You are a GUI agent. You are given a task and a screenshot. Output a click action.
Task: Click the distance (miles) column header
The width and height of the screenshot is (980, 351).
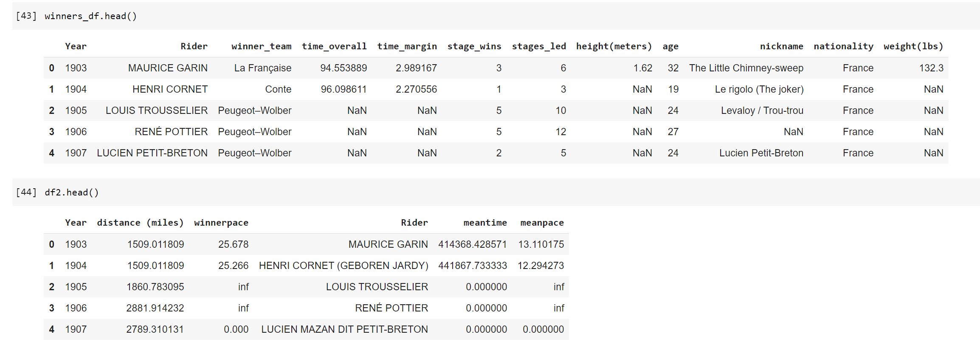(141, 223)
